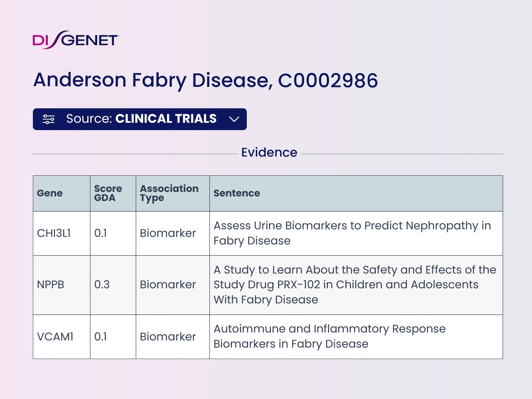Select the 0.3 score cell for NPPB

point(102,285)
